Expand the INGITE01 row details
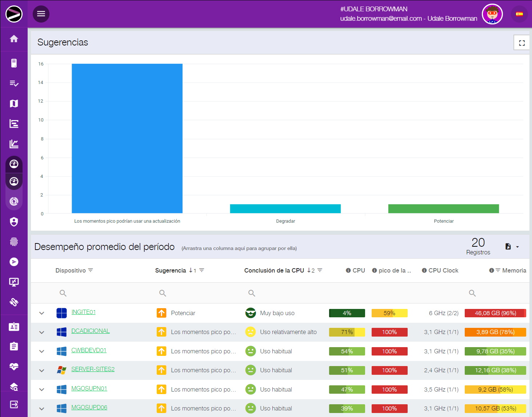532x417 pixels. pos(42,313)
